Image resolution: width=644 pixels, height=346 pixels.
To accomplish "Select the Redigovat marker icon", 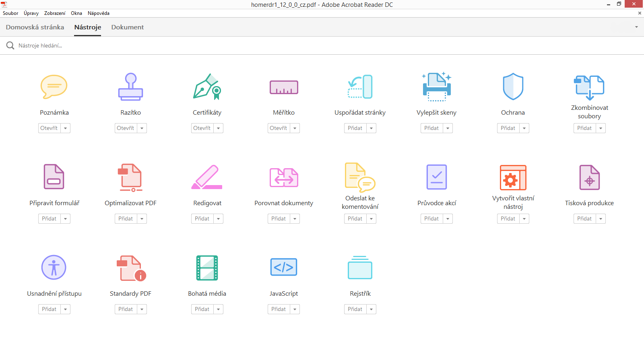I will pyautogui.click(x=207, y=177).
